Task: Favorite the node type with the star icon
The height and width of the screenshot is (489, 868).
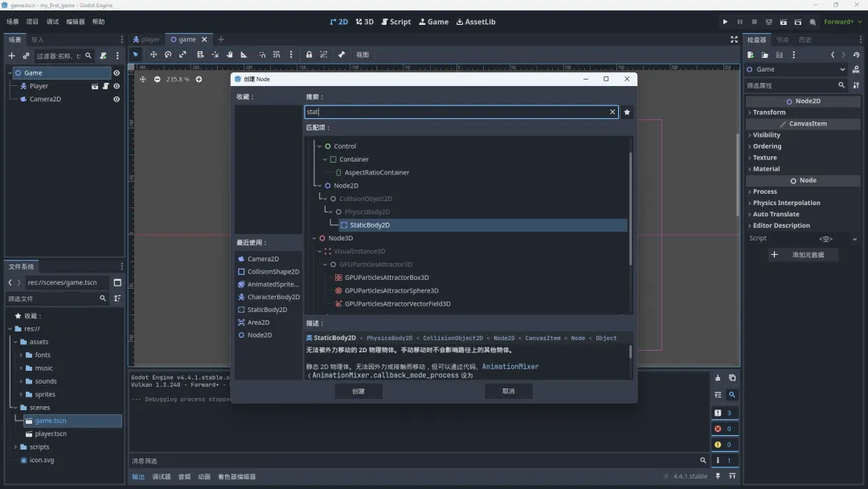Action: 627,112
